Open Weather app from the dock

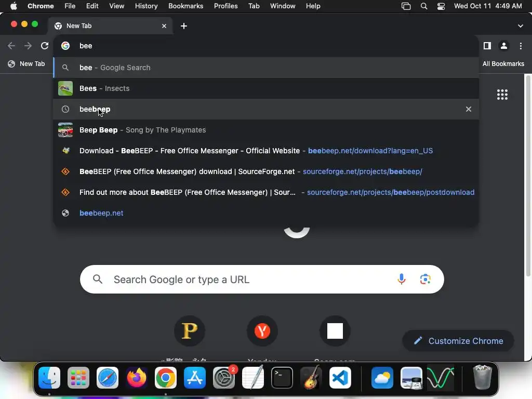pyautogui.click(x=382, y=378)
